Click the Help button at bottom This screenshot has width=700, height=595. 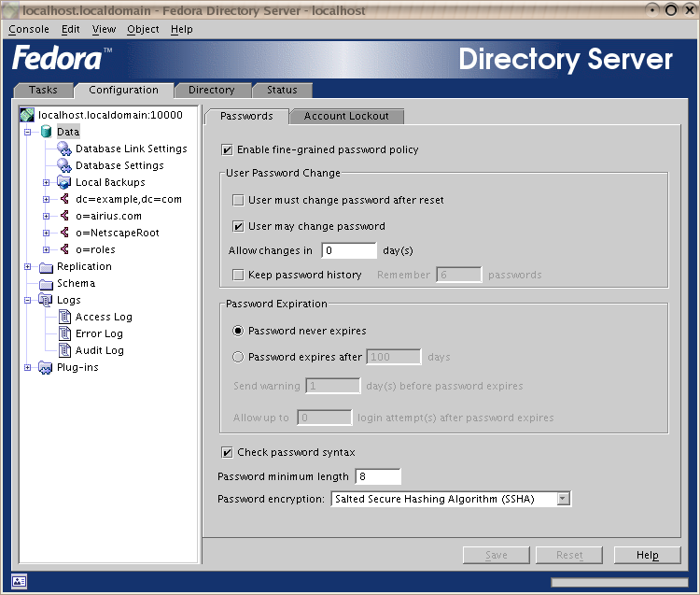(x=648, y=555)
